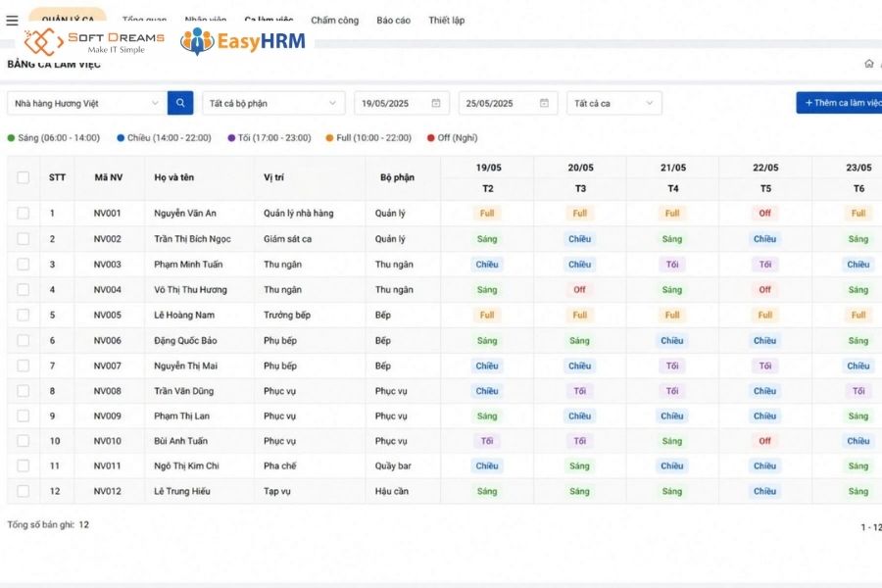The image size is (882, 588).
Task: Click the Off shift for NV010 on 22/05
Action: click(x=765, y=441)
